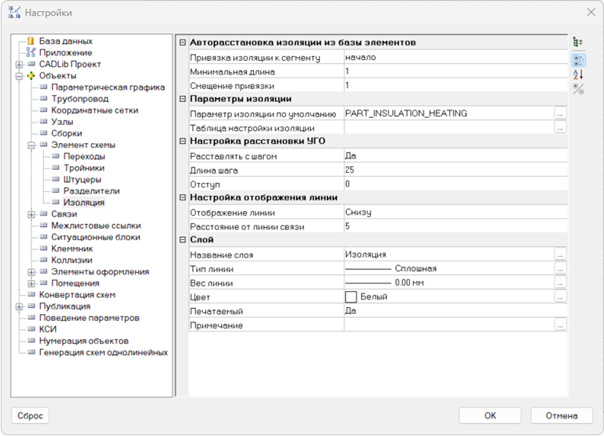Screen dimensions: 604x436
Task: Click the database icon next to База данных
Action: click(x=31, y=41)
